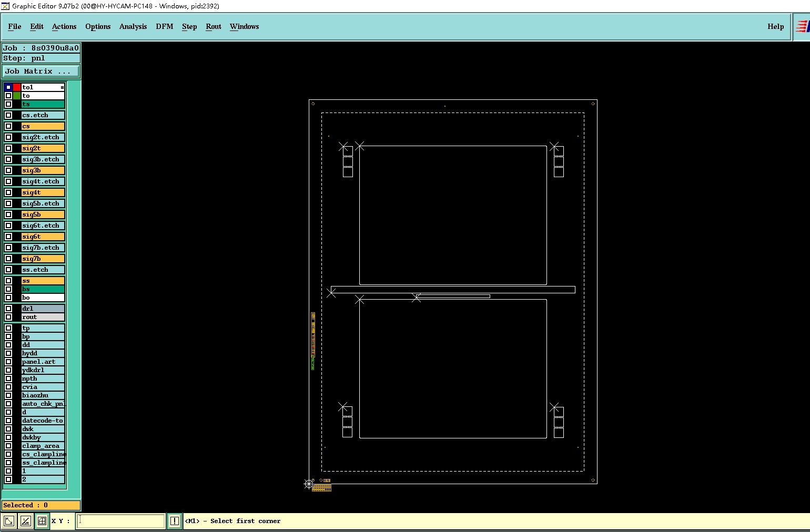Select the sig5b.etch layer name
This screenshot has height=532, width=810.
tap(43, 203)
